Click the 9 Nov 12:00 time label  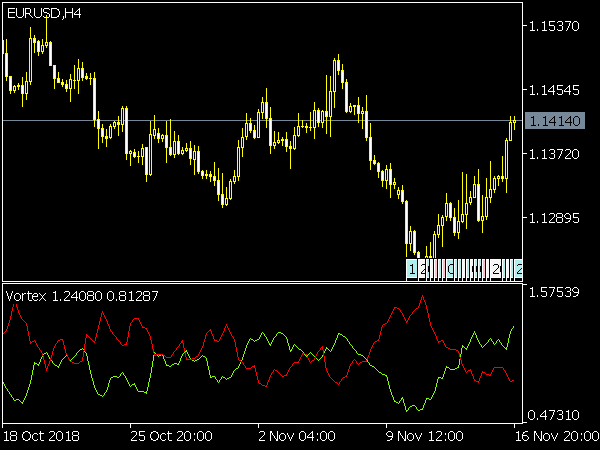click(425, 436)
